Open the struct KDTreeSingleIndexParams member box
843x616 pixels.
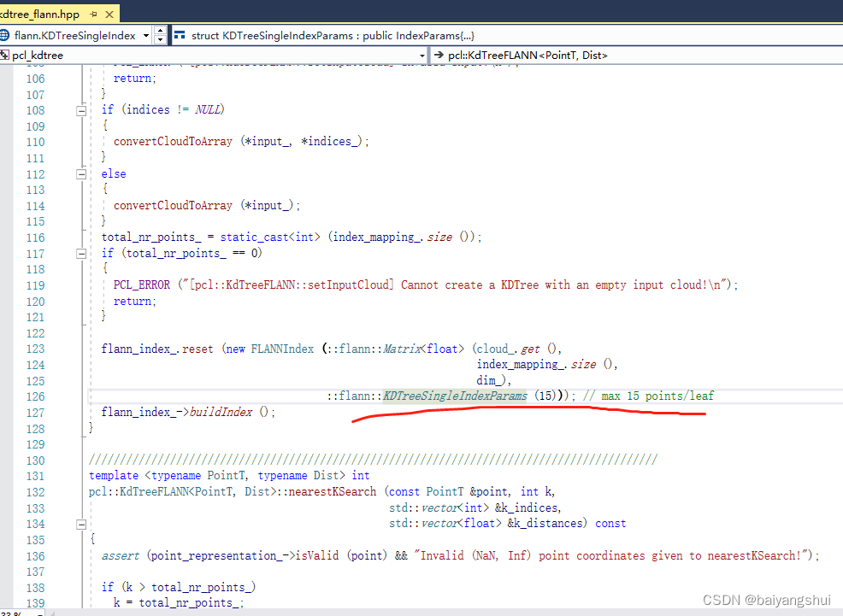(506, 35)
